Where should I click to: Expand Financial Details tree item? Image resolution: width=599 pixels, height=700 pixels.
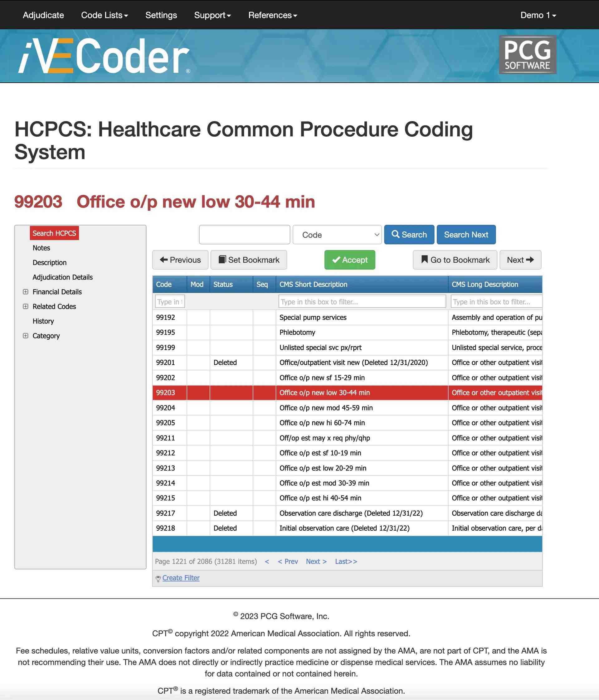(x=24, y=291)
